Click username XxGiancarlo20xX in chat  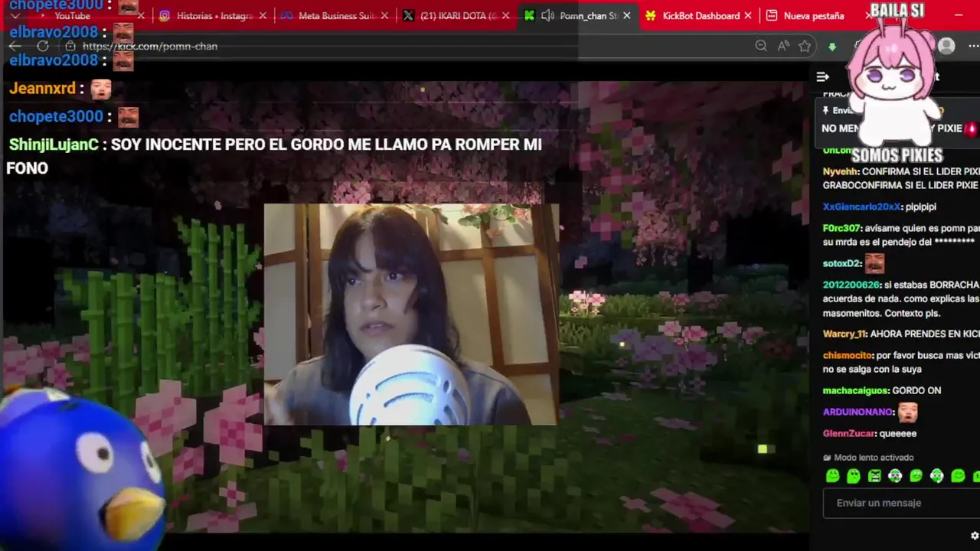coord(861,207)
